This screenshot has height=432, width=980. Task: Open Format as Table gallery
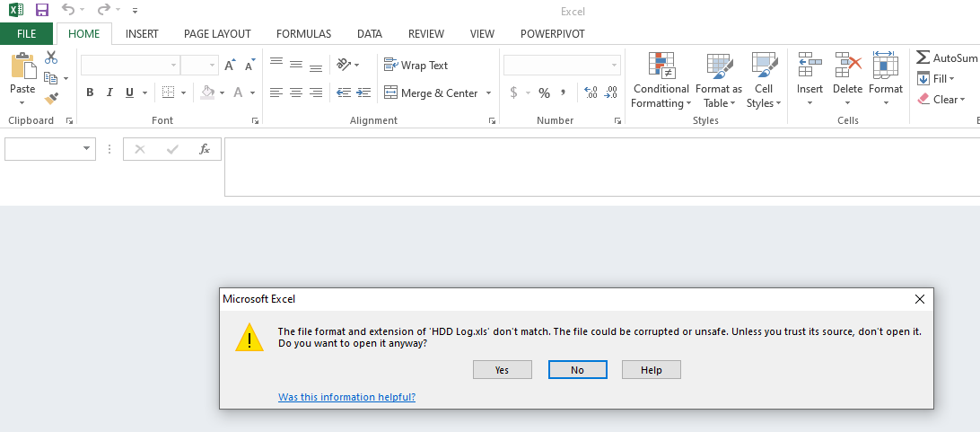pos(719,80)
